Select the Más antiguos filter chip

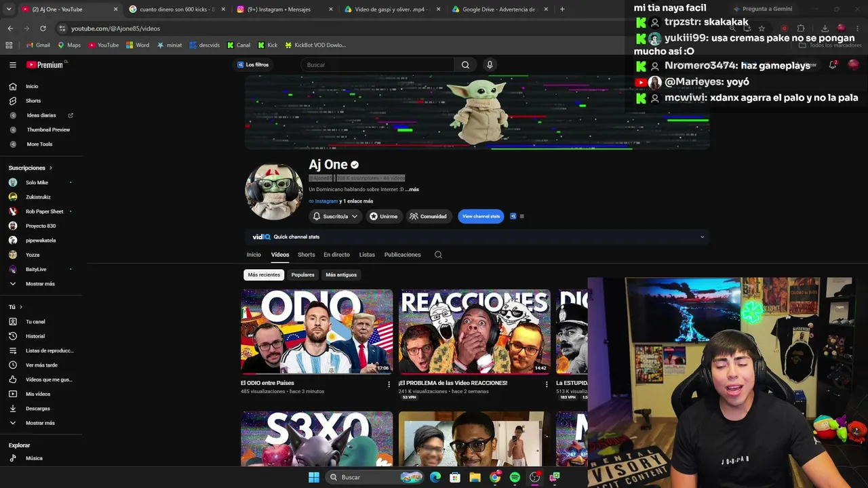click(341, 275)
